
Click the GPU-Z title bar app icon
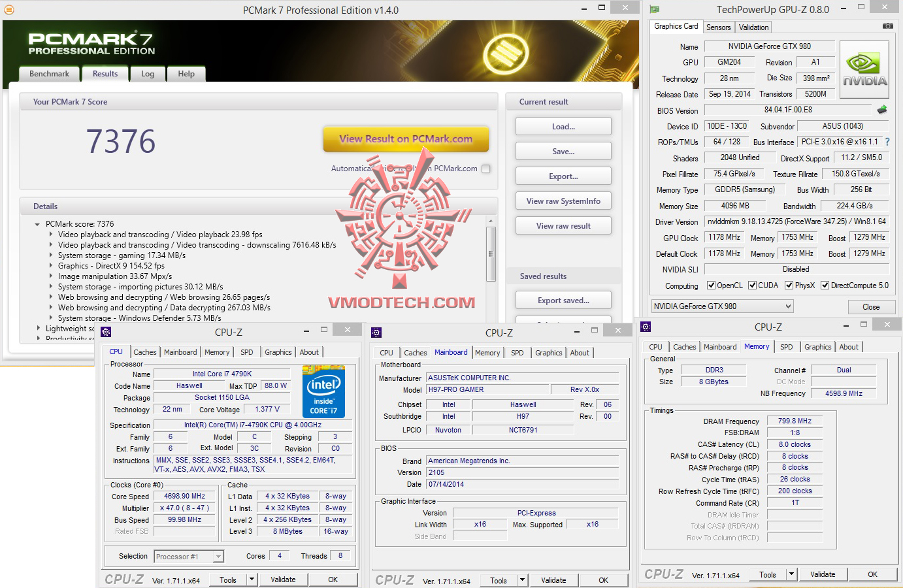pyautogui.click(x=655, y=9)
